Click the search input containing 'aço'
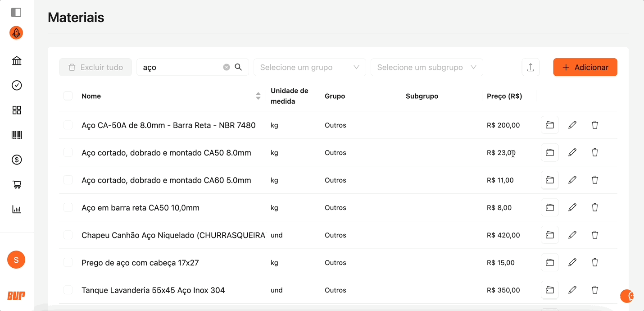Image resolution: width=644 pixels, height=311 pixels. (180, 67)
